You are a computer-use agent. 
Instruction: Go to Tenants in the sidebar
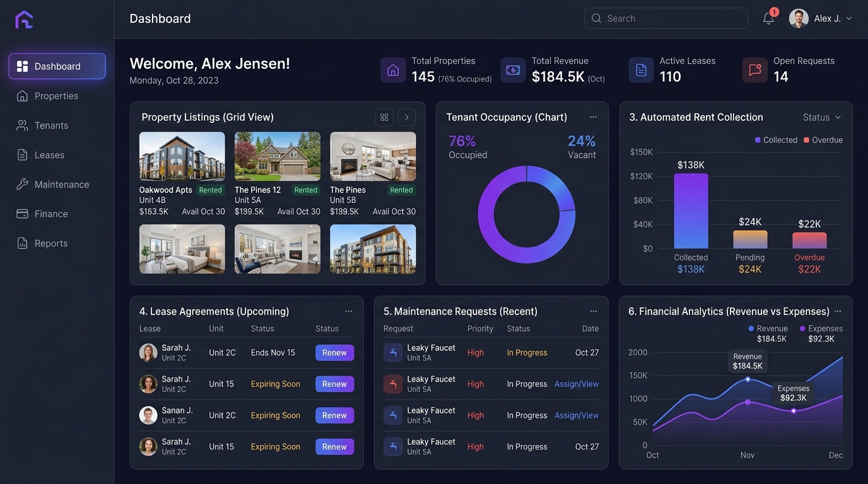click(x=57, y=125)
